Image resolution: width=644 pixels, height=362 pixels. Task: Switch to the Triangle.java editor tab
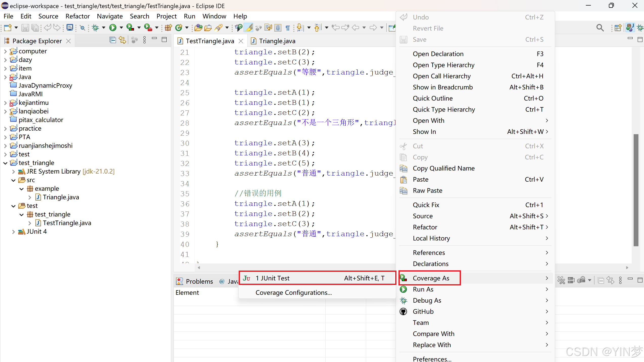(277, 41)
